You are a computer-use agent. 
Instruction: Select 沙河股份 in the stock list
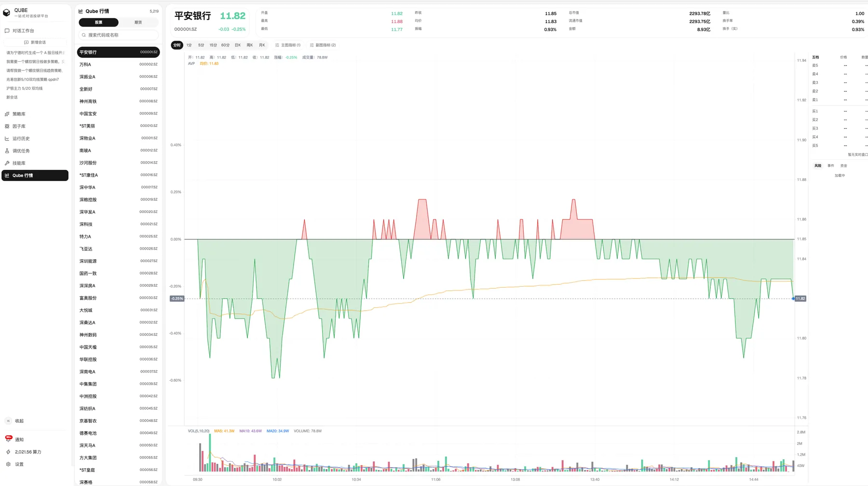(x=119, y=163)
